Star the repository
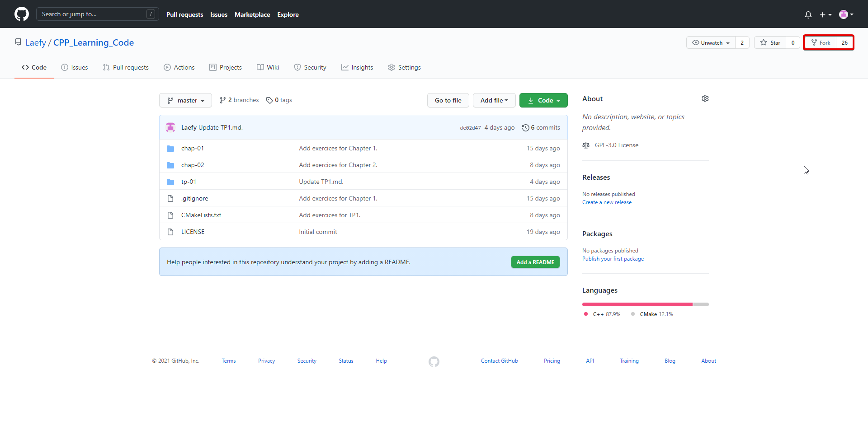This screenshot has width=868, height=425. 770,42
